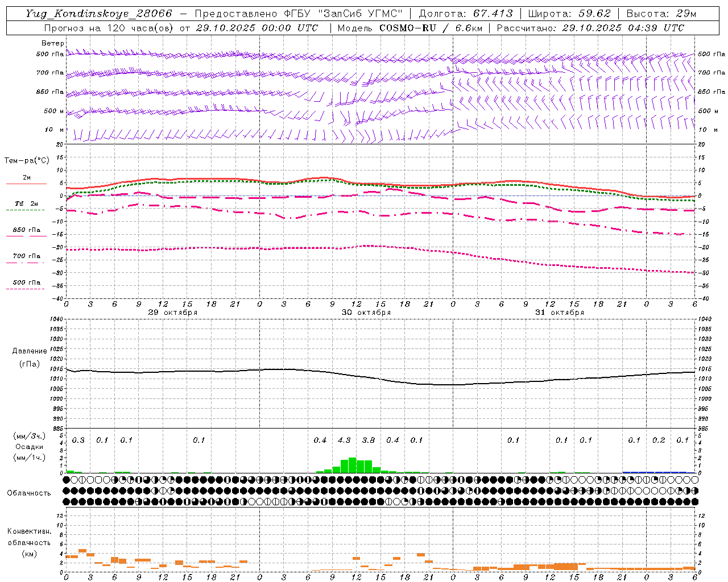Click the Рассчитано: 29.10.2025 04:39 UTC text
The height and width of the screenshot is (582, 728).
pos(590,28)
